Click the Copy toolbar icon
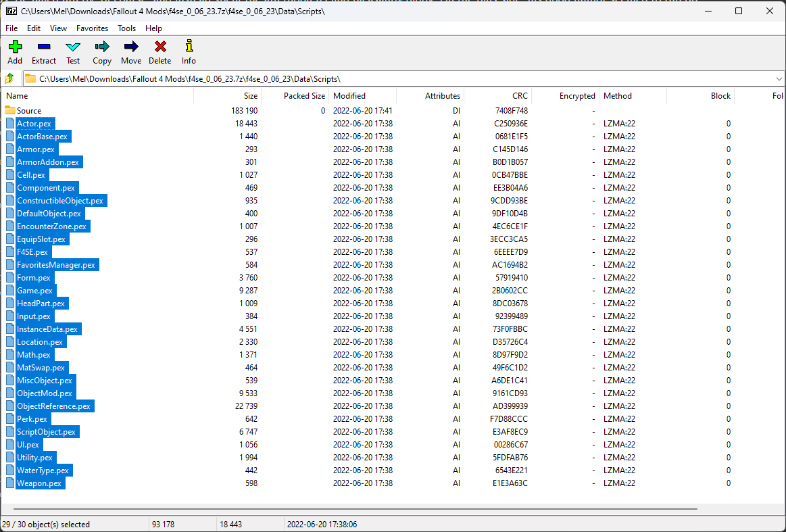The height and width of the screenshot is (532, 786). (102, 47)
